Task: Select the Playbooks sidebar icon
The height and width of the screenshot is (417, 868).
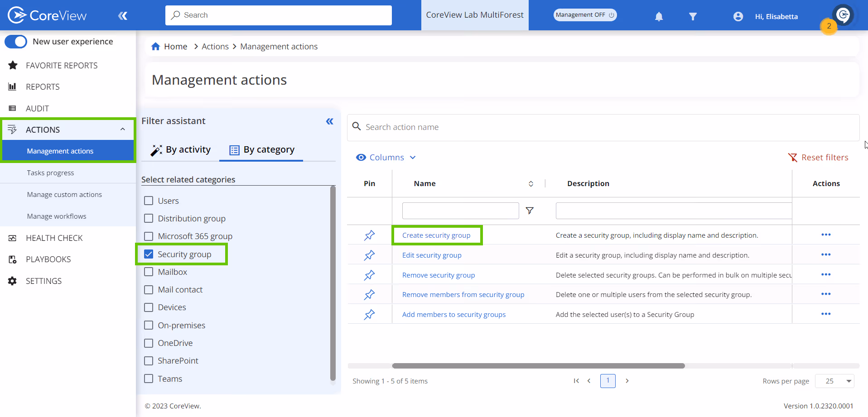Action: click(x=12, y=259)
